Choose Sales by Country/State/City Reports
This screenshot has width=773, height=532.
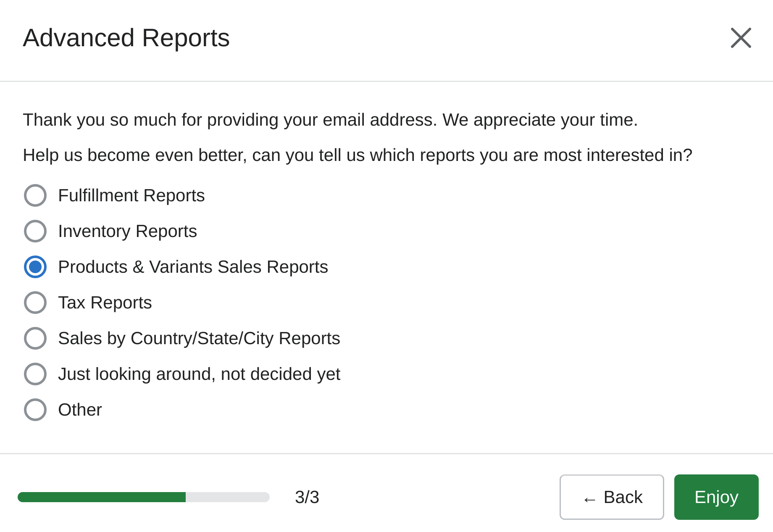point(35,338)
